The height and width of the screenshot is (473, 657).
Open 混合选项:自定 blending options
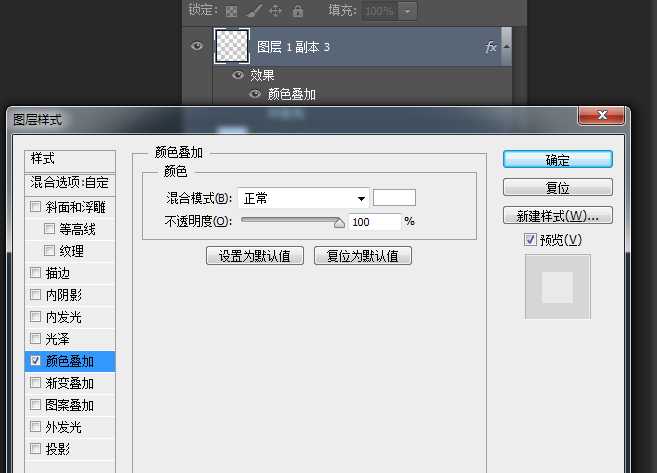[x=70, y=183]
